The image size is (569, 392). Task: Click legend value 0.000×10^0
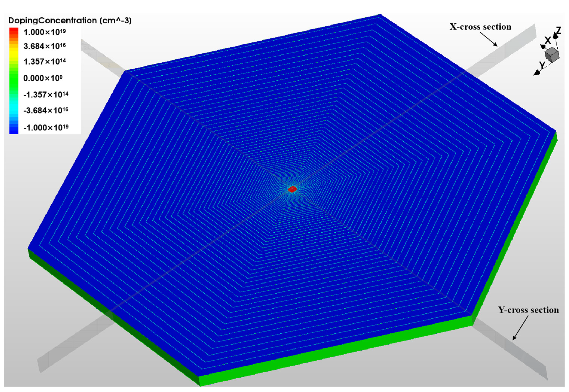pos(43,78)
